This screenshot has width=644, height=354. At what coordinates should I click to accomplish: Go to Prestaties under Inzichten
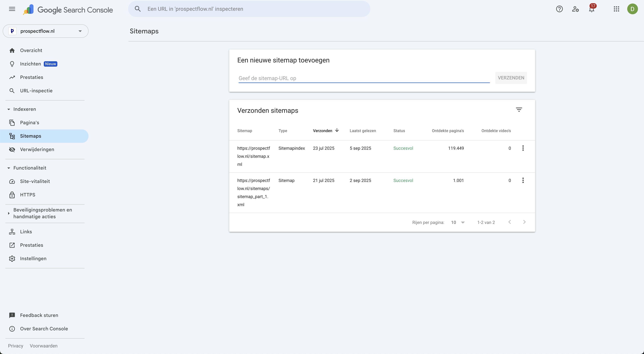[x=44, y=77]
